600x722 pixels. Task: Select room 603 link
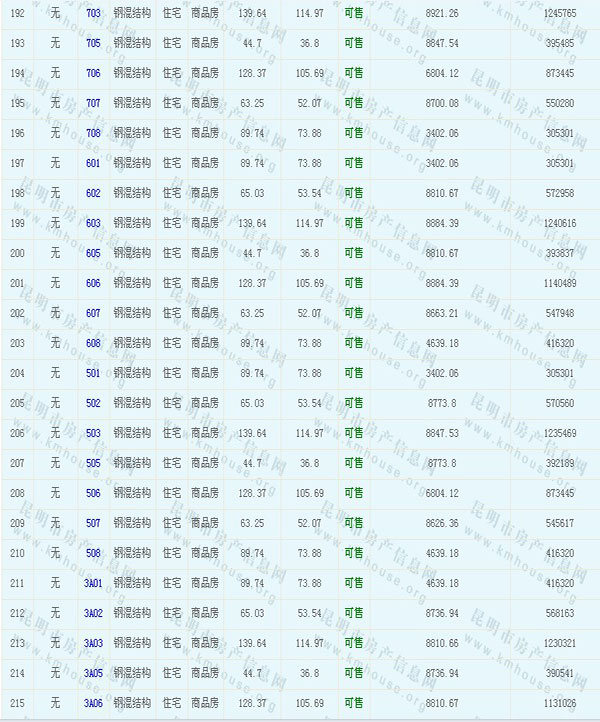click(x=93, y=223)
